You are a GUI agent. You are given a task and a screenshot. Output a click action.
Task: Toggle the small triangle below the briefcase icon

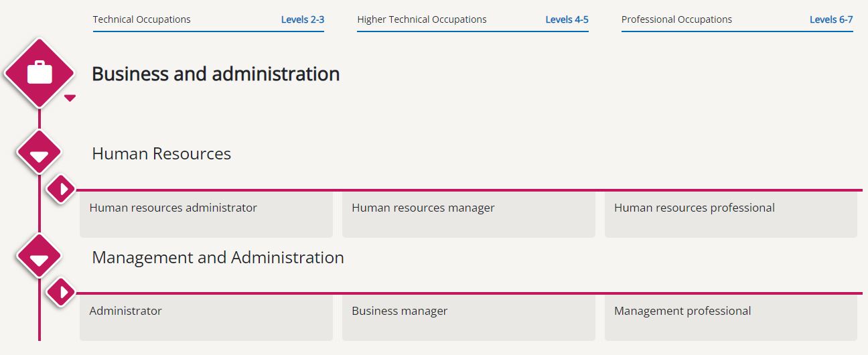pyautogui.click(x=70, y=98)
